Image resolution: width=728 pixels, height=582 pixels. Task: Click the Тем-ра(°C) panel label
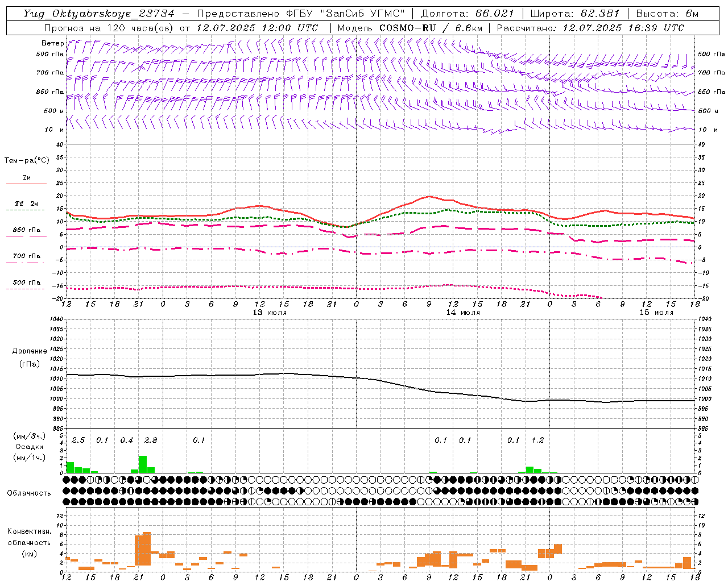(x=27, y=161)
